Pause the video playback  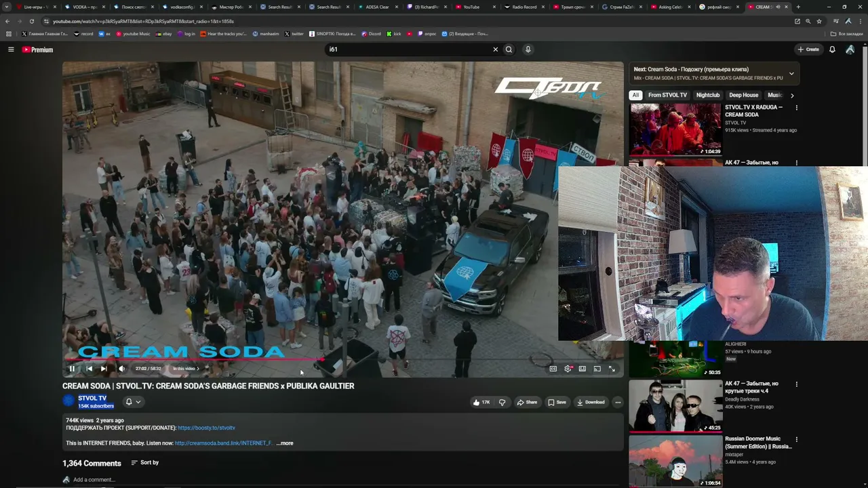72,369
